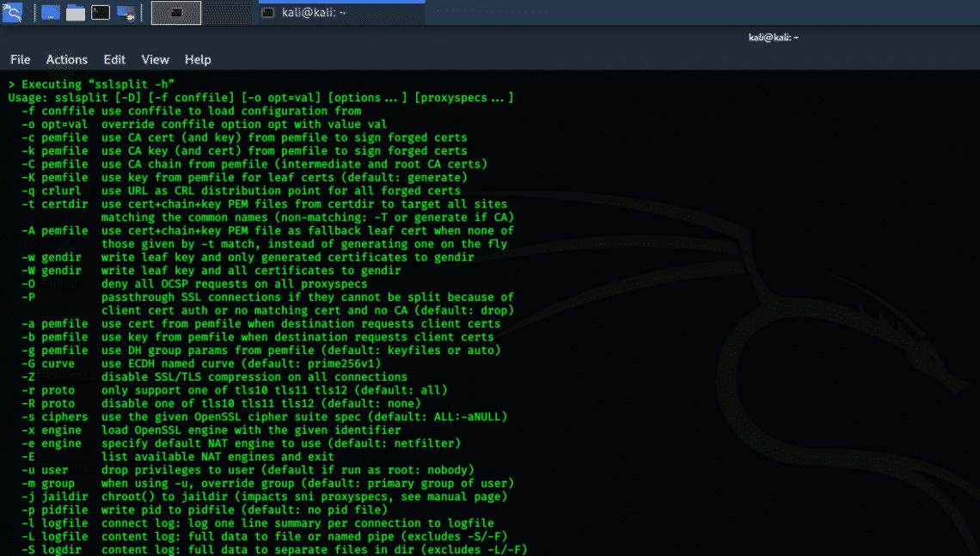Open the Kali applications menu from the panel
The height and width of the screenshot is (556, 980).
coord(12,13)
